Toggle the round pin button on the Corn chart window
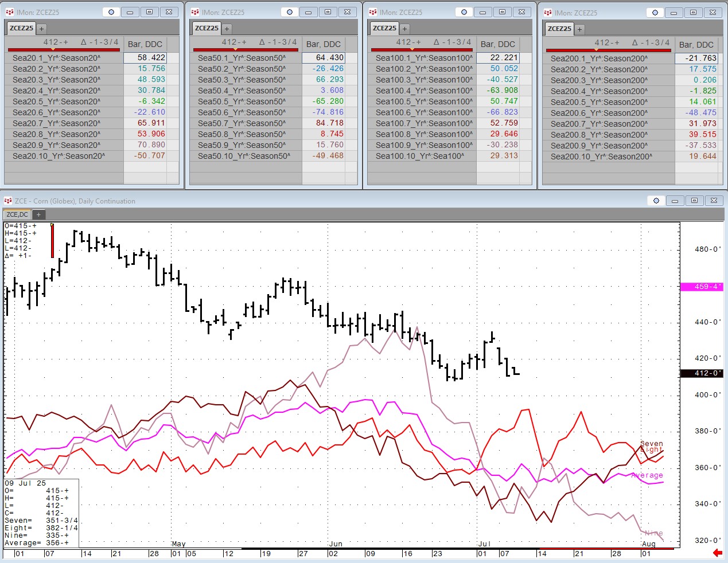This screenshot has height=563, width=728. [x=656, y=201]
